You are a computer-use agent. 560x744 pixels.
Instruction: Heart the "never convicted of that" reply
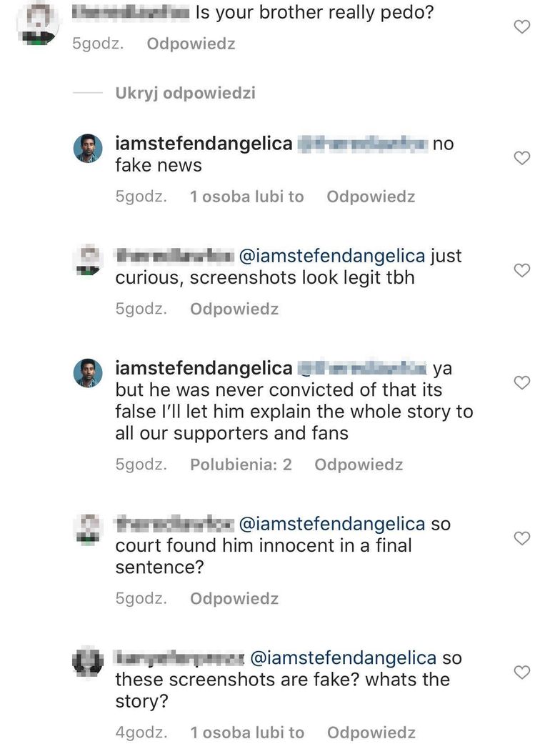pyautogui.click(x=522, y=383)
